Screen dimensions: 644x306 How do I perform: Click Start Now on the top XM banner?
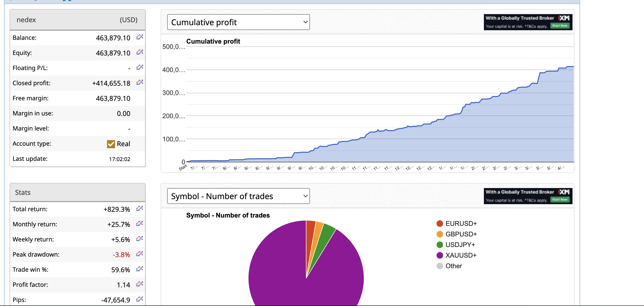point(560,26)
